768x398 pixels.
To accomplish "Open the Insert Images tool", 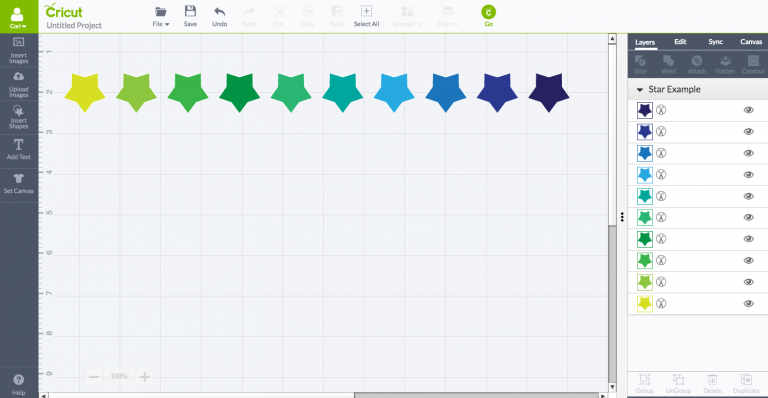I will click(19, 50).
